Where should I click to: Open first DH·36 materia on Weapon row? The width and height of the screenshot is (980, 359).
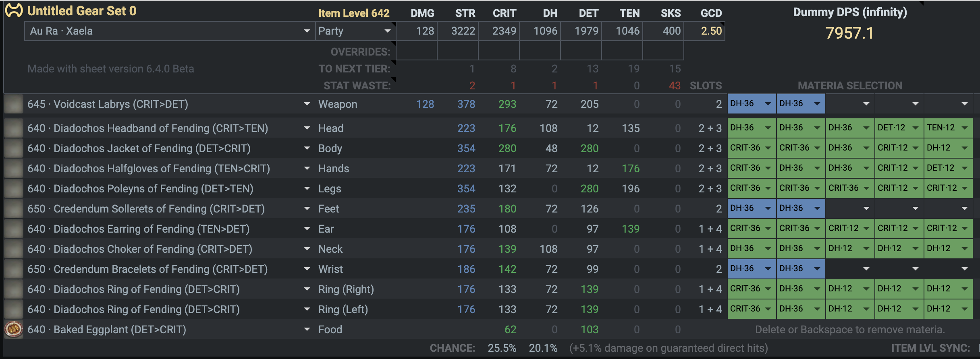[x=768, y=104]
